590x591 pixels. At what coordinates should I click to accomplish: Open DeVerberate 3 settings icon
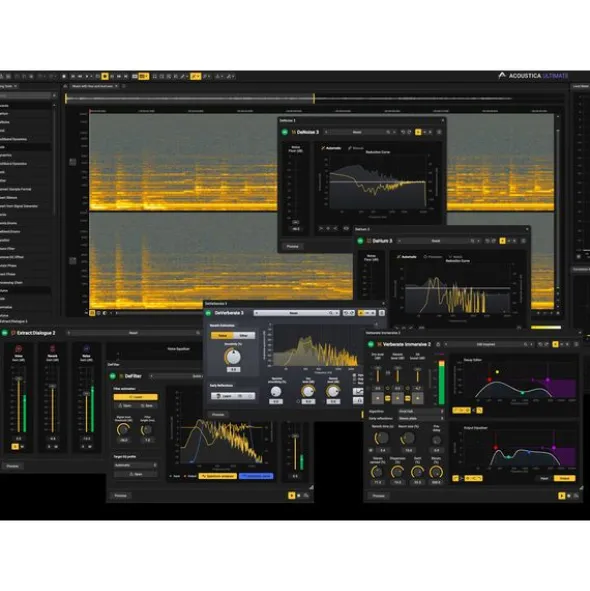click(382, 313)
